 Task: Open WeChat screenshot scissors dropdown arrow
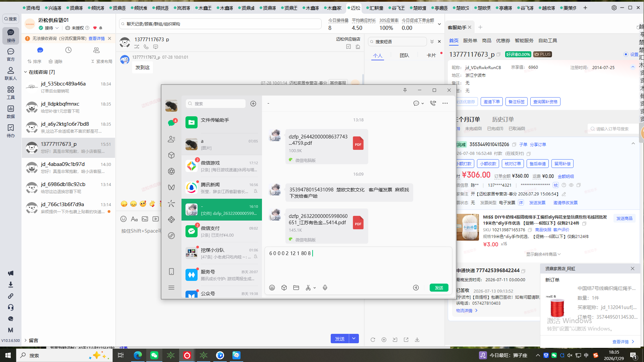tap(315, 288)
